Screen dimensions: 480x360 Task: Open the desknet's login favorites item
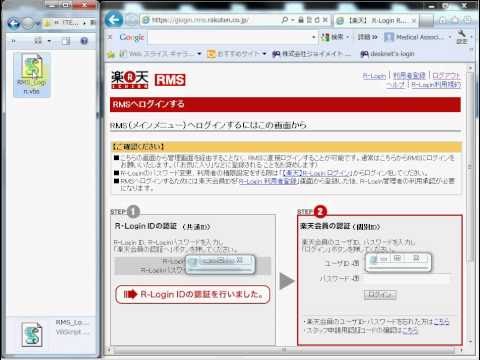[x=387, y=54]
